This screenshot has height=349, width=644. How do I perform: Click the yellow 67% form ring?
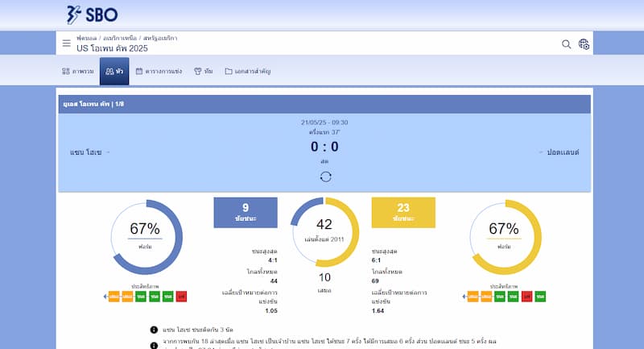click(505, 237)
